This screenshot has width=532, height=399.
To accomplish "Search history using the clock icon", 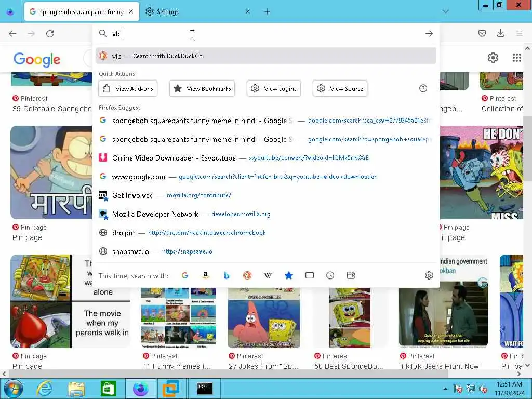I will [x=330, y=275].
